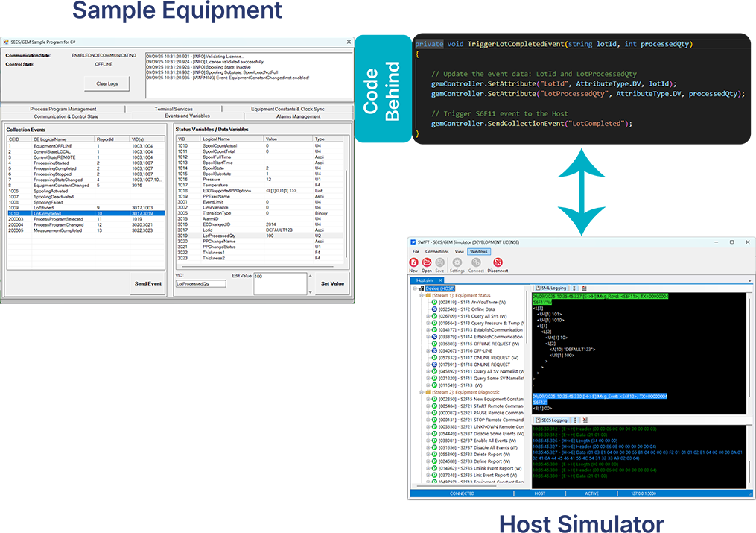The height and width of the screenshot is (533, 756).
Task: Open the Settings gear toolbar icon
Action: 457,262
